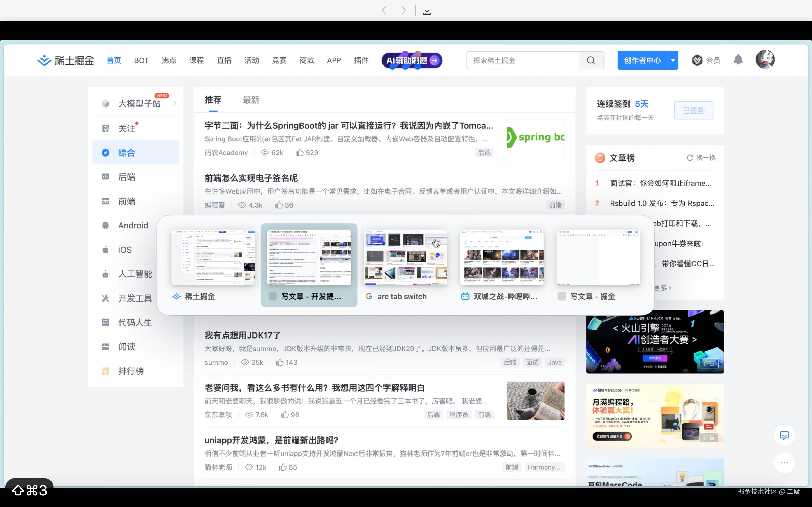Open notifications bell icon
Viewport: 812px width, 507px height.
click(x=738, y=60)
